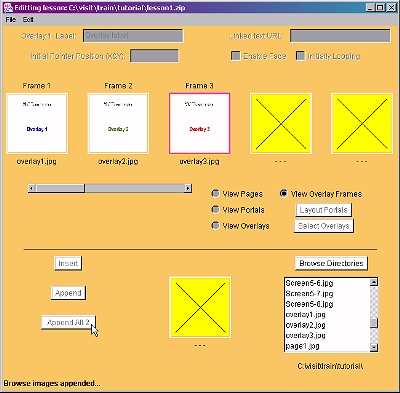Maximize the lesson editor window
Image resolution: width=400 pixels, height=393 pixels.
tap(380, 7)
